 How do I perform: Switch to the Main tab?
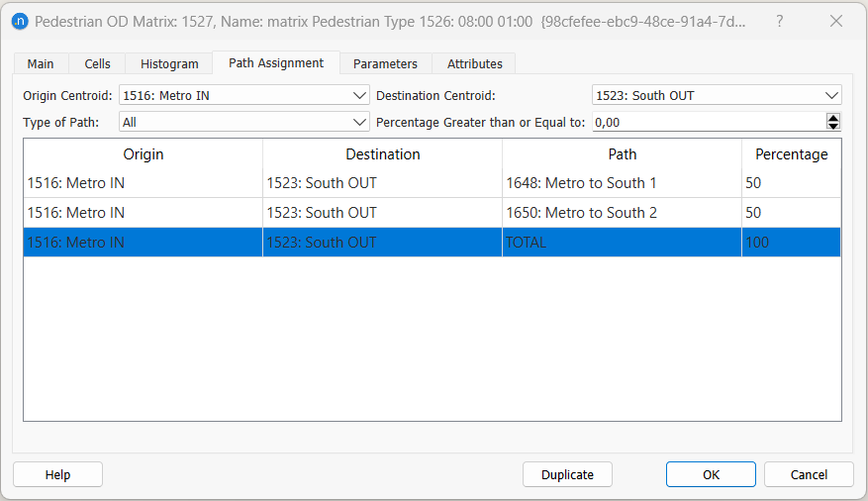pyautogui.click(x=41, y=63)
